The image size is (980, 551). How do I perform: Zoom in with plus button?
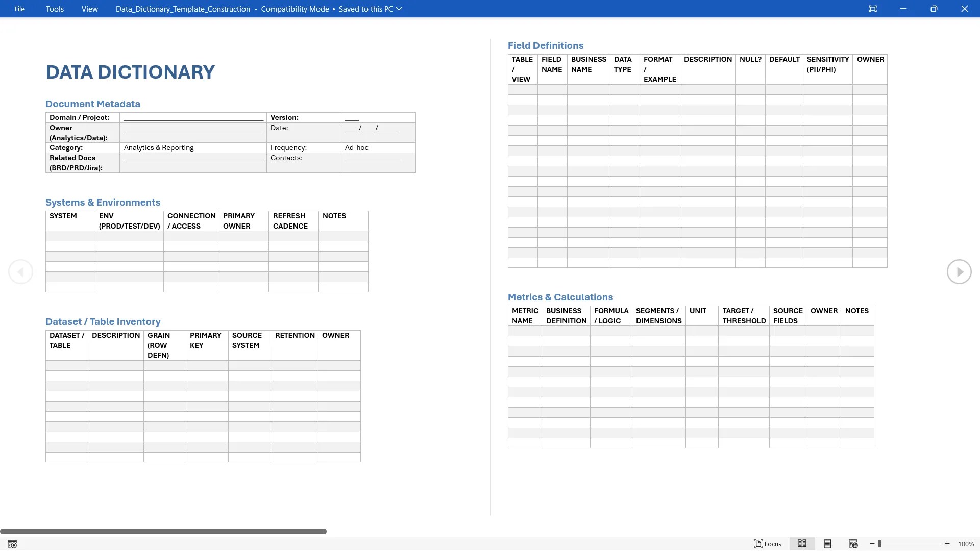pos(947,544)
